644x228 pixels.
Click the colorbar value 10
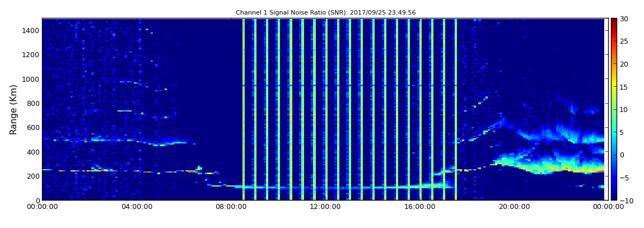(624, 109)
